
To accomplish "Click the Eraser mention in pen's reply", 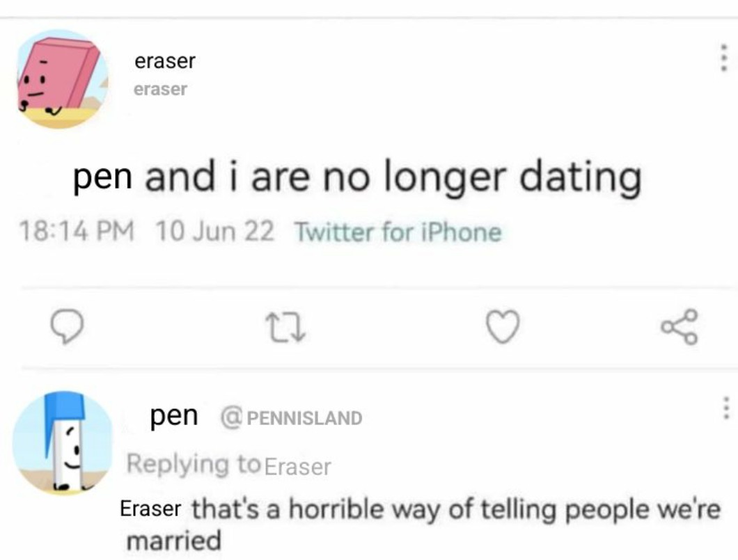I will (151, 508).
